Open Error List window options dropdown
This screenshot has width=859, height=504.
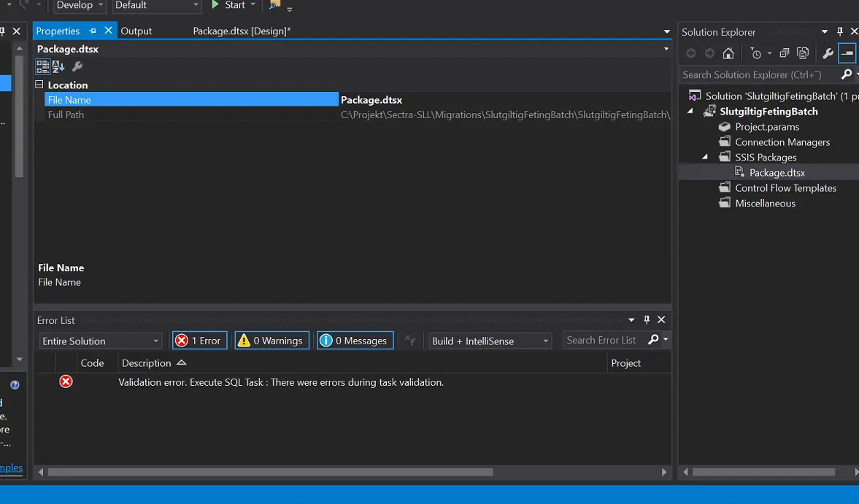(631, 319)
